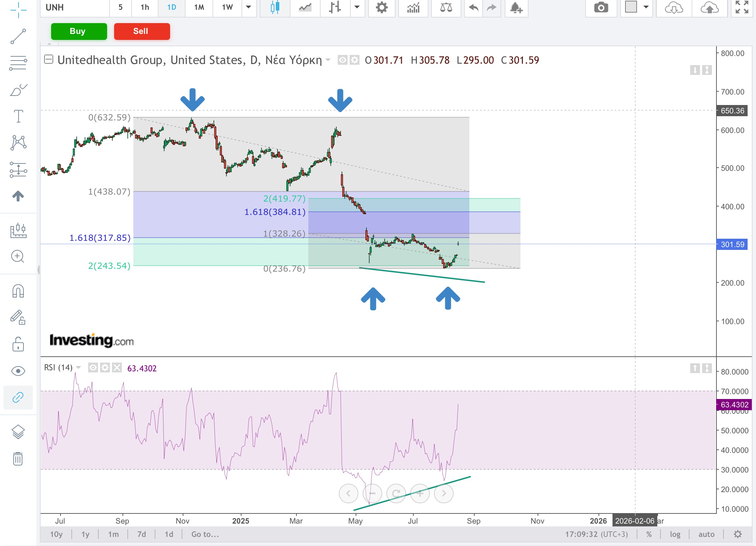
Task: Remove the RSI indicator with X
Action: click(117, 367)
